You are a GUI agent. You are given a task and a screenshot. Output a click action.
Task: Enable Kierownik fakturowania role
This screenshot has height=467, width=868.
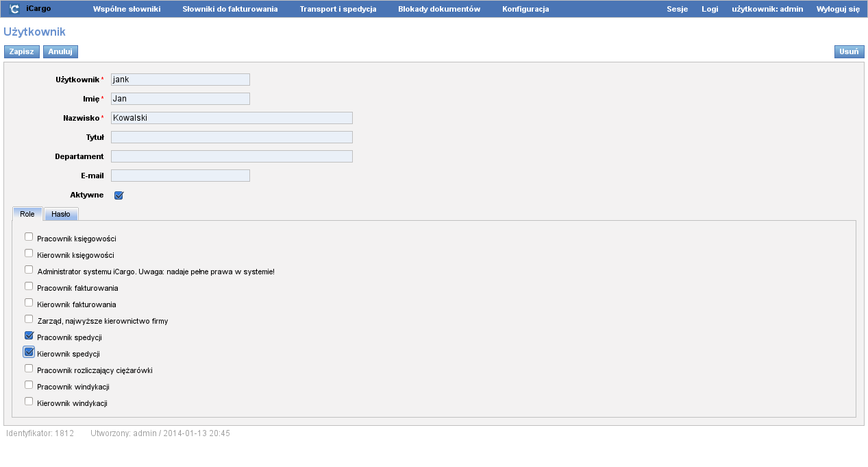point(29,302)
